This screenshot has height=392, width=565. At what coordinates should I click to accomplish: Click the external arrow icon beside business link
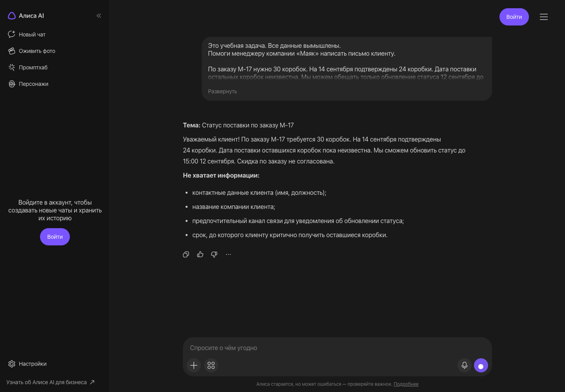[x=92, y=382]
